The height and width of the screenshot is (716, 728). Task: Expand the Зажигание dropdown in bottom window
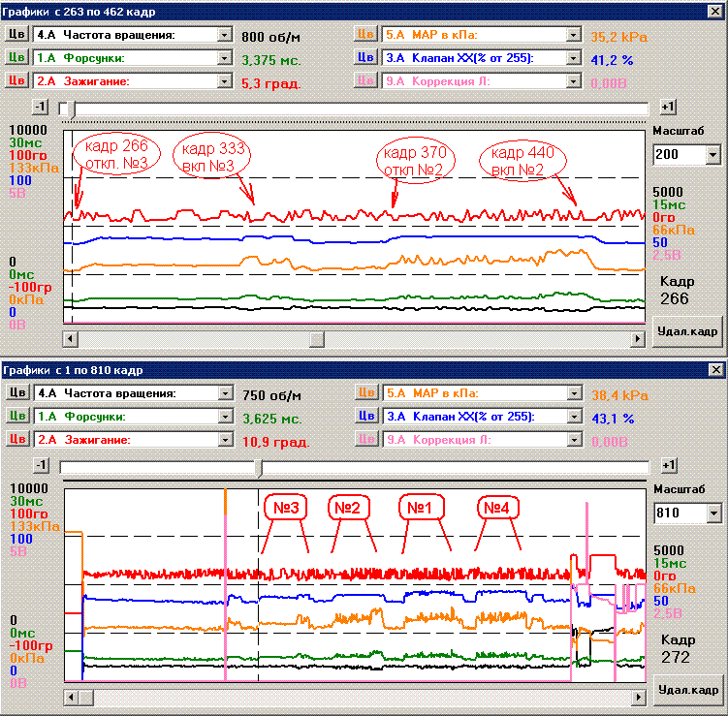point(225,440)
